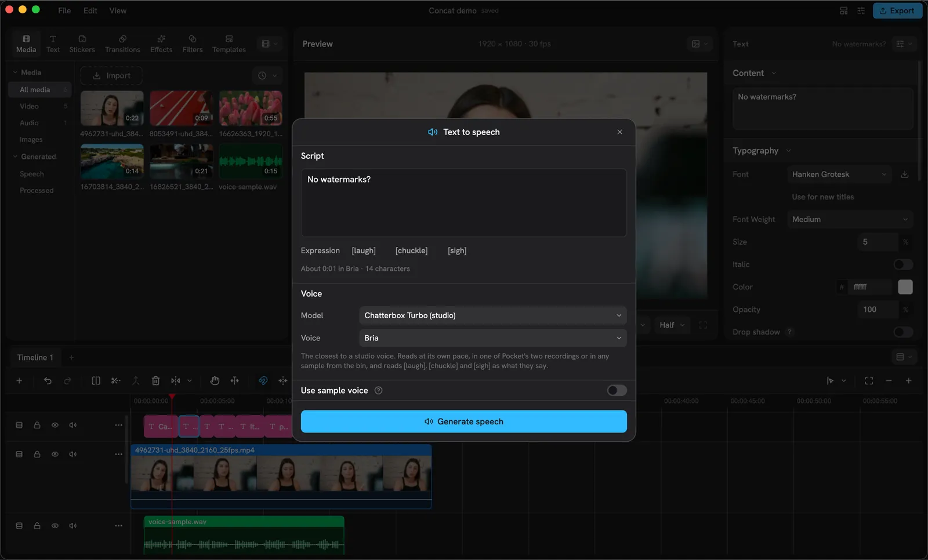Open the File menu
This screenshot has height=560, width=928.
(64, 10)
